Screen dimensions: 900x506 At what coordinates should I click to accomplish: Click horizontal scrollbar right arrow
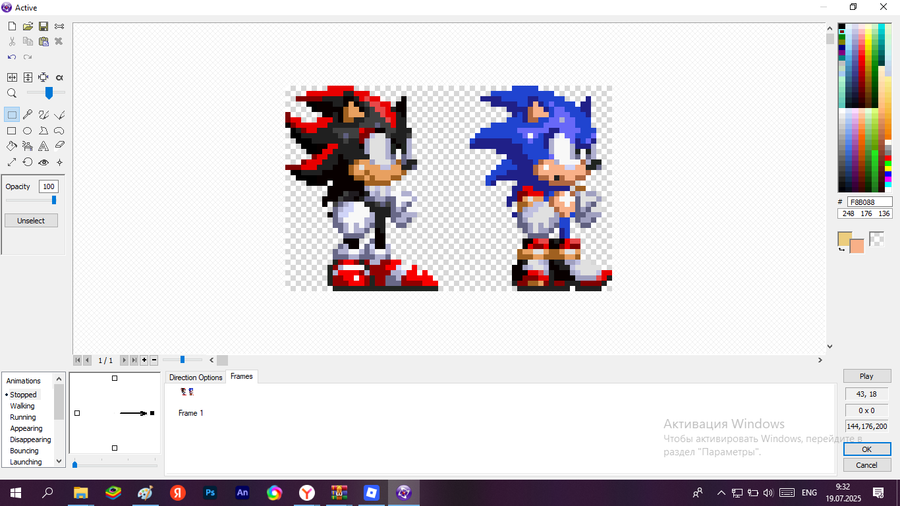(x=820, y=360)
